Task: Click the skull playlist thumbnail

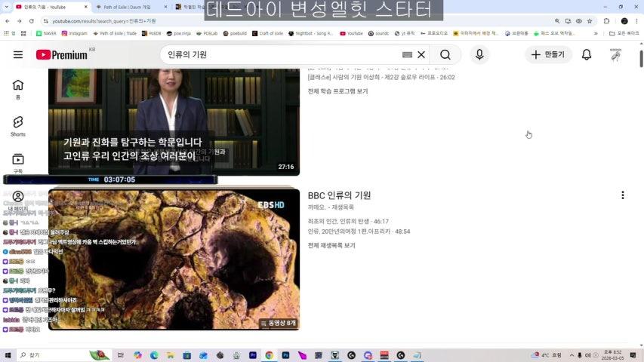Action: click(174, 260)
